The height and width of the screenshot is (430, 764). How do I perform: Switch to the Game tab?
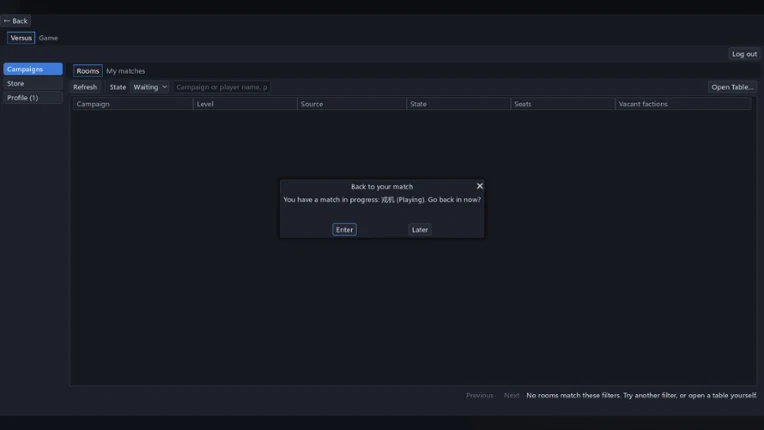(48, 38)
